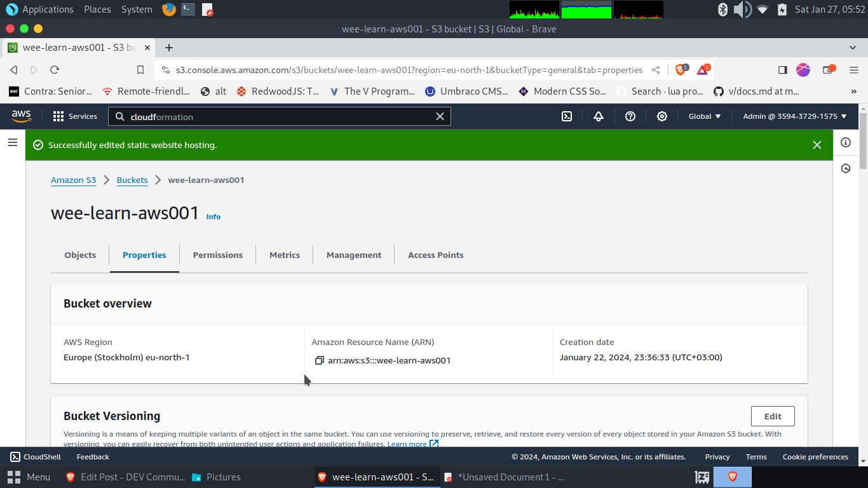Dismiss the success notification banner

pyautogui.click(x=817, y=145)
